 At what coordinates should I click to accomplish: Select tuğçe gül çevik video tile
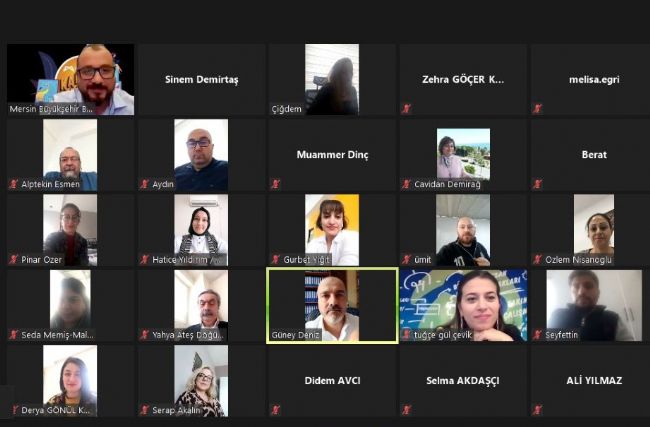click(463, 306)
